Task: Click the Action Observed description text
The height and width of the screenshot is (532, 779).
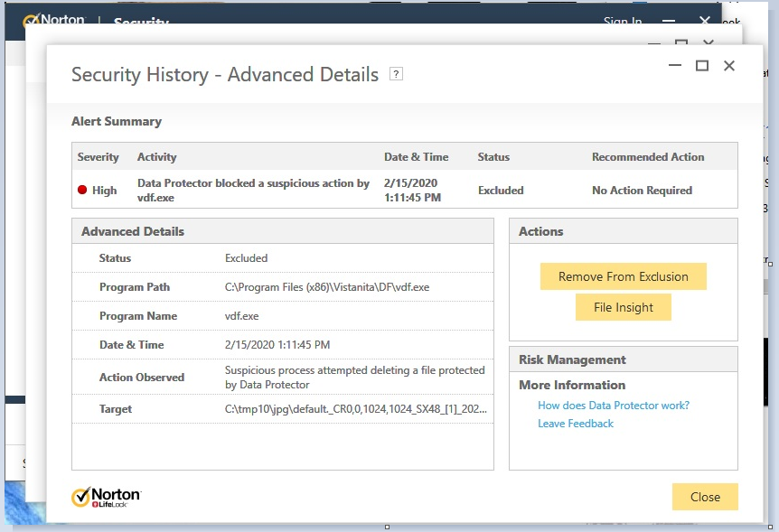Action: [x=354, y=378]
